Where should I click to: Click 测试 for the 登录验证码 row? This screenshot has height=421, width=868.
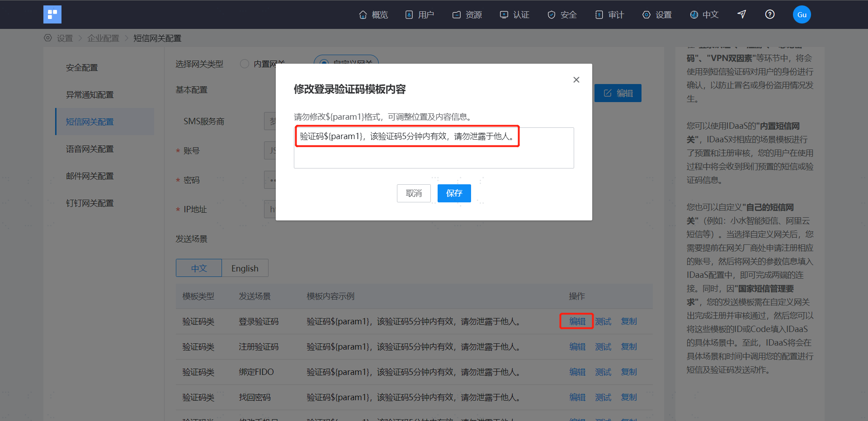point(603,322)
